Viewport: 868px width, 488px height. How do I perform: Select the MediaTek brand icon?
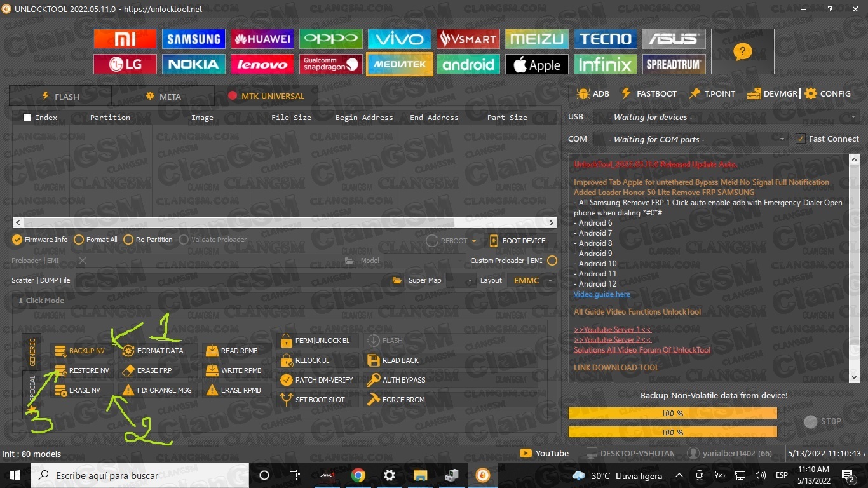pyautogui.click(x=400, y=64)
